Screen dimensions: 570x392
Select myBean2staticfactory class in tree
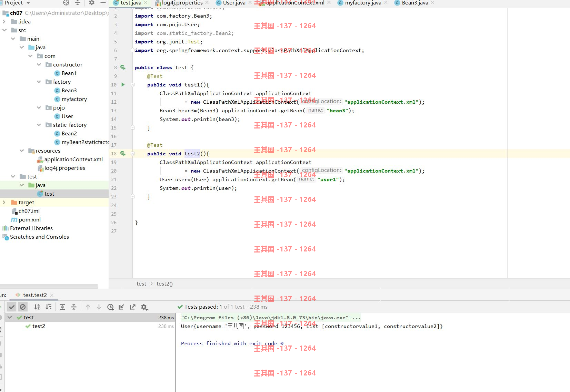tap(85, 142)
